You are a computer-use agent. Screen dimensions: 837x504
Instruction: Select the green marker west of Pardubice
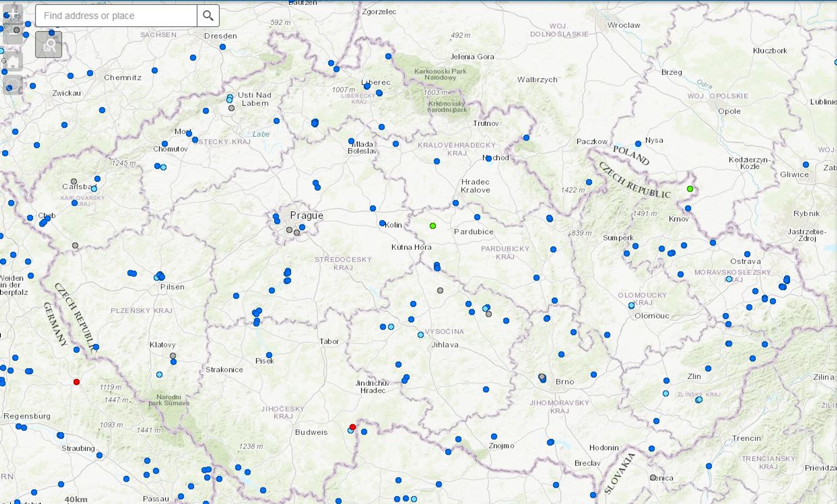click(433, 226)
